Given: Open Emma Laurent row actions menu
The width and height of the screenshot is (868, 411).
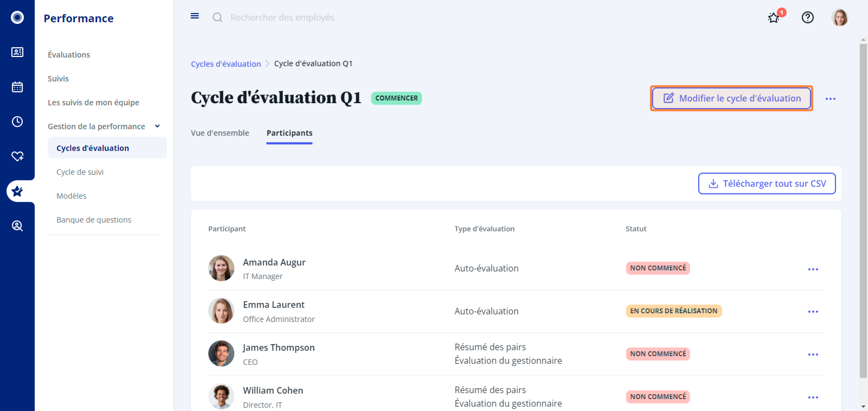Looking at the screenshot, I should 813,312.
